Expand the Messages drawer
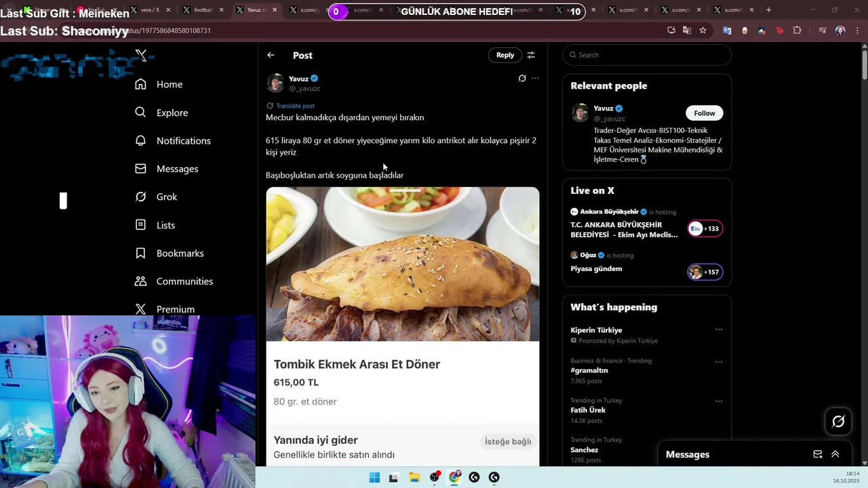This screenshot has height=488, width=868. [835, 454]
